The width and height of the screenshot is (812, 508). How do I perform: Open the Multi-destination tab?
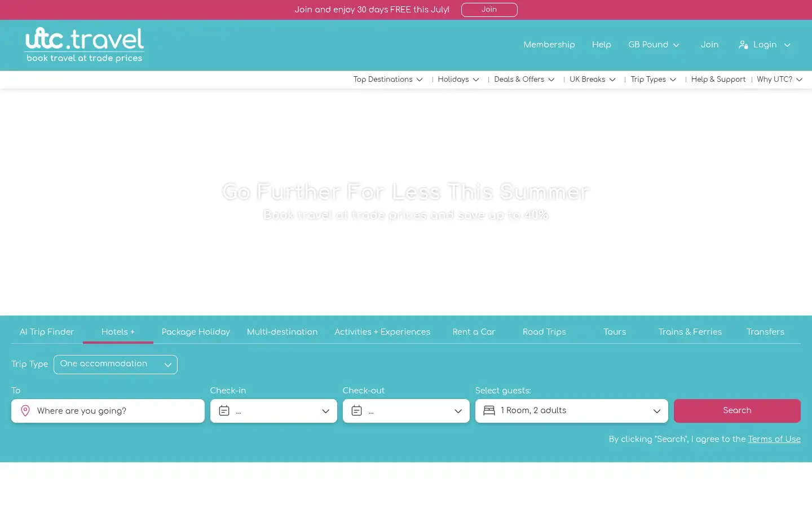282,332
